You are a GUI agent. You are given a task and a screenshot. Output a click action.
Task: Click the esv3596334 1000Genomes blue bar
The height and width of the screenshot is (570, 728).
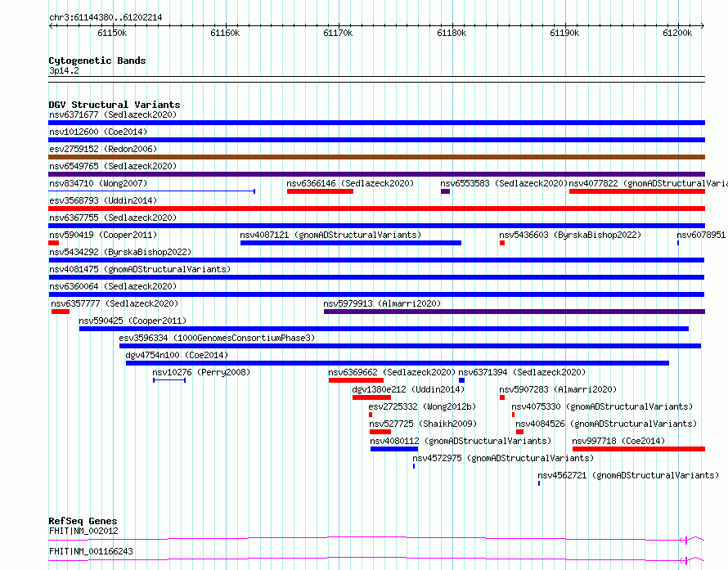tap(410, 346)
